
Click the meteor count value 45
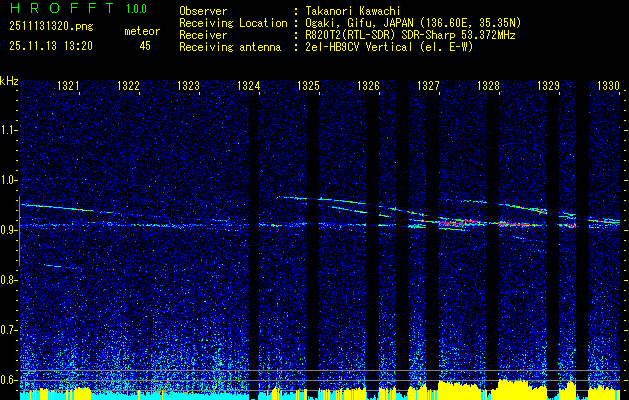pos(145,46)
